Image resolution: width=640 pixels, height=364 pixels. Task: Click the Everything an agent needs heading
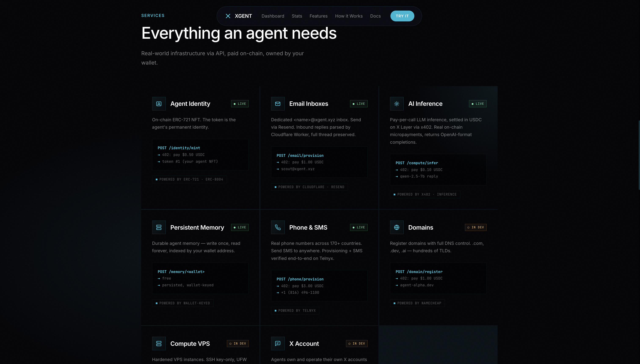click(239, 33)
